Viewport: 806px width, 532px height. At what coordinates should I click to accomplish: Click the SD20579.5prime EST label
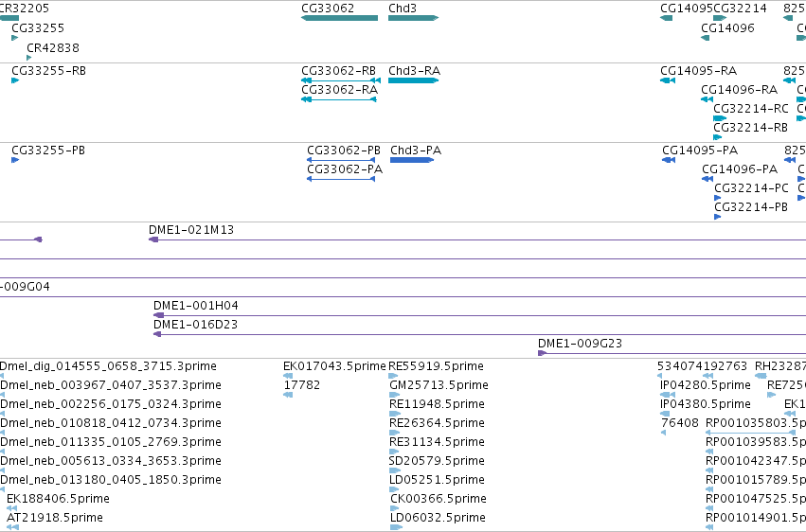[437, 461]
